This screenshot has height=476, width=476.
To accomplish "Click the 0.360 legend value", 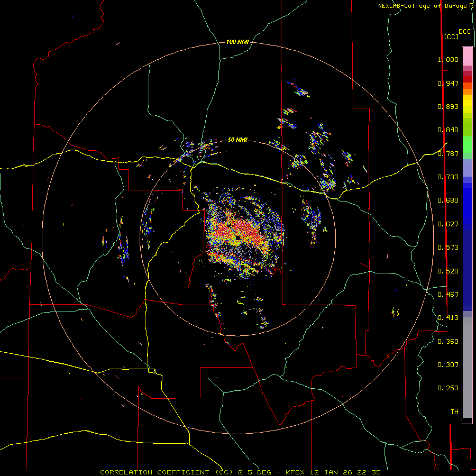I will pos(448,342).
